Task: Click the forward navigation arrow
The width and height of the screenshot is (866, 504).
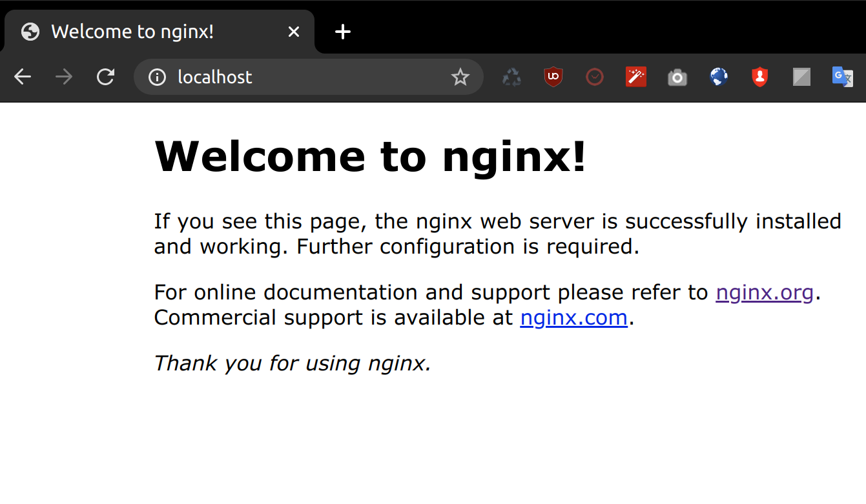Action: coord(64,77)
